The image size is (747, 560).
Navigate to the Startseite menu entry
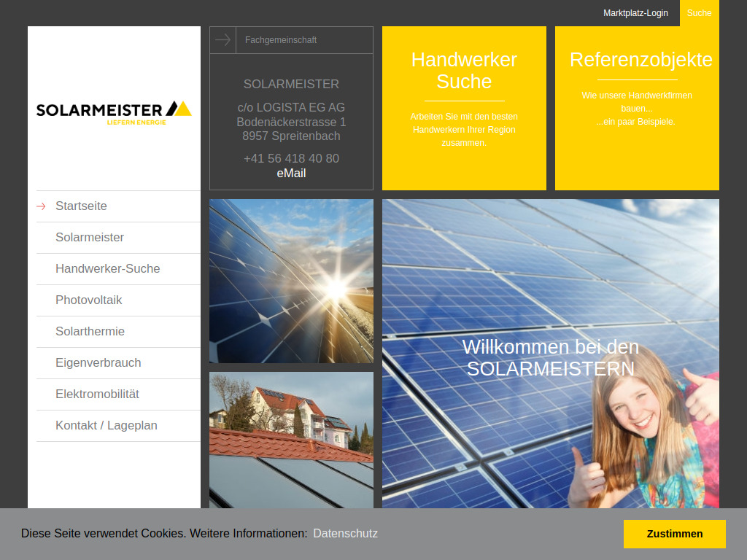pos(80,206)
